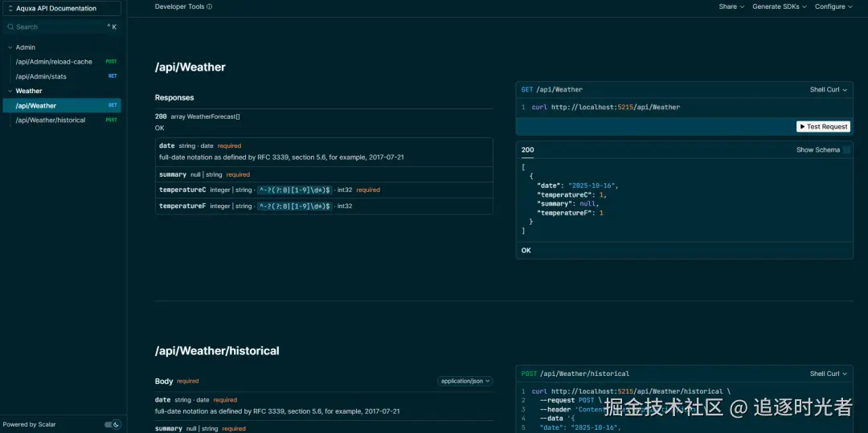This screenshot has height=433, width=868.
Task: Click the POST badge beside /api/Admin/reload-cache
Action: click(111, 62)
